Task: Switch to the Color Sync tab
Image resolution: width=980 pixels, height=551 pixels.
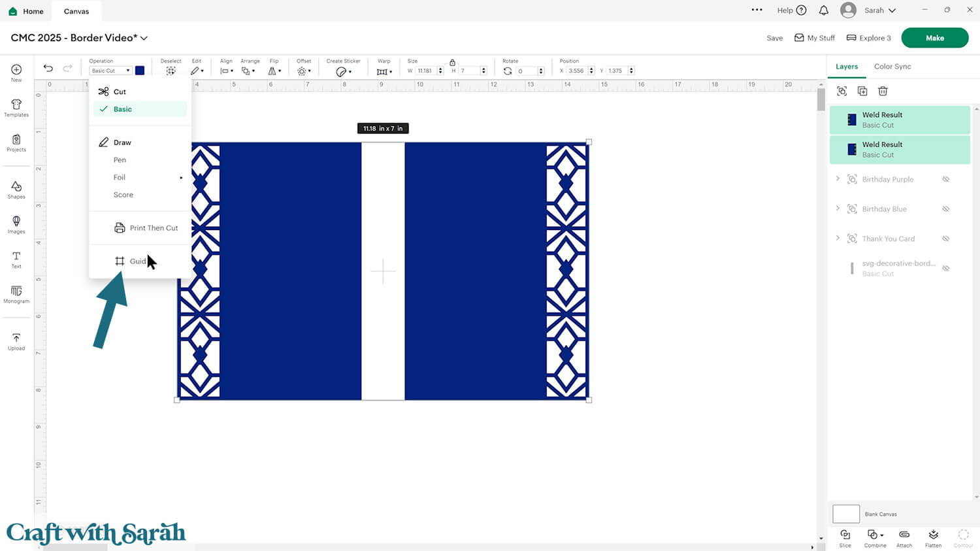Action: 892,67
